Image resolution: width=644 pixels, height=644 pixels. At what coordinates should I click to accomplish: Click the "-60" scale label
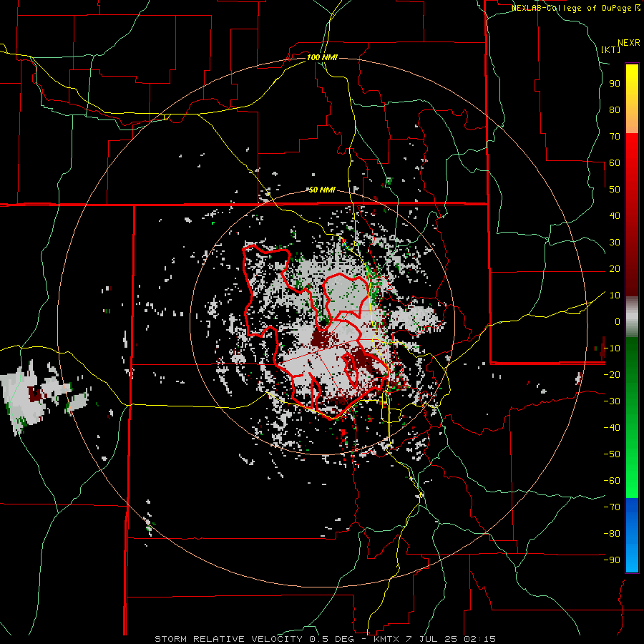tap(612, 481)
